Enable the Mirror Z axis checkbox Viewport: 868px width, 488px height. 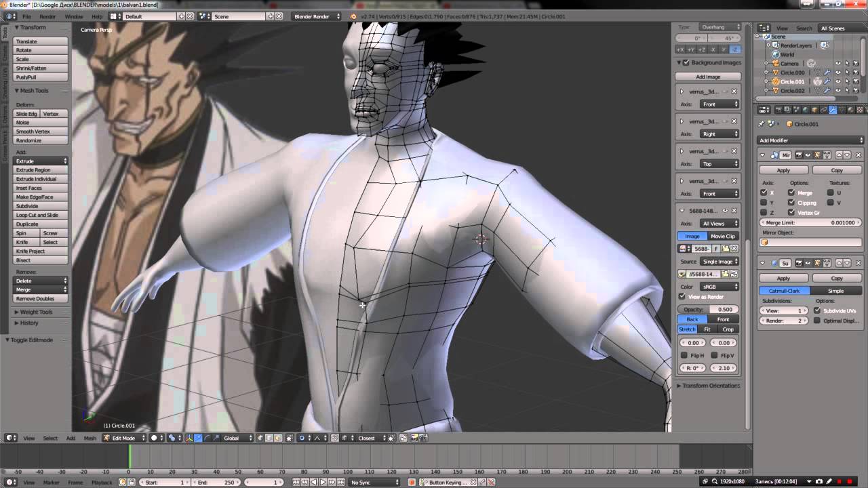764,212
